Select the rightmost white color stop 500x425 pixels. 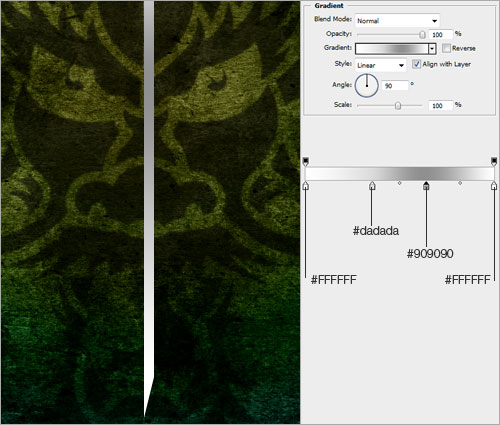pyautogui.click(x=494, y=186)
